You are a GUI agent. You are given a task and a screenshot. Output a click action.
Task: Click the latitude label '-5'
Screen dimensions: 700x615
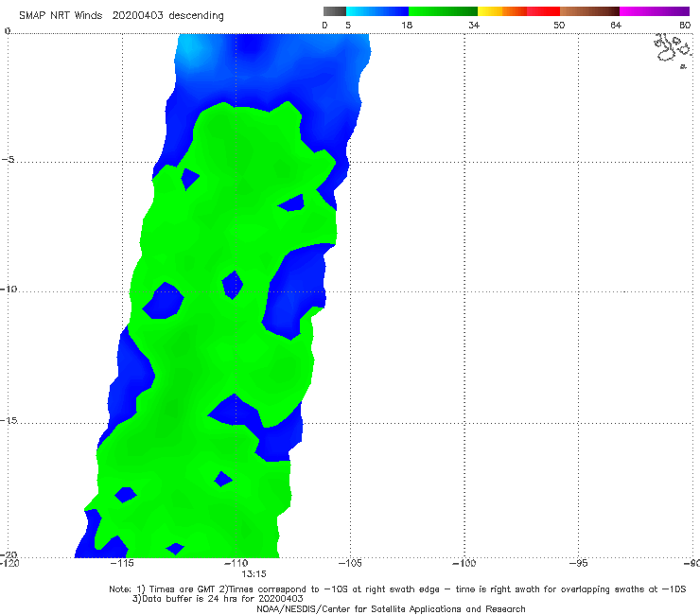[8, 160]
